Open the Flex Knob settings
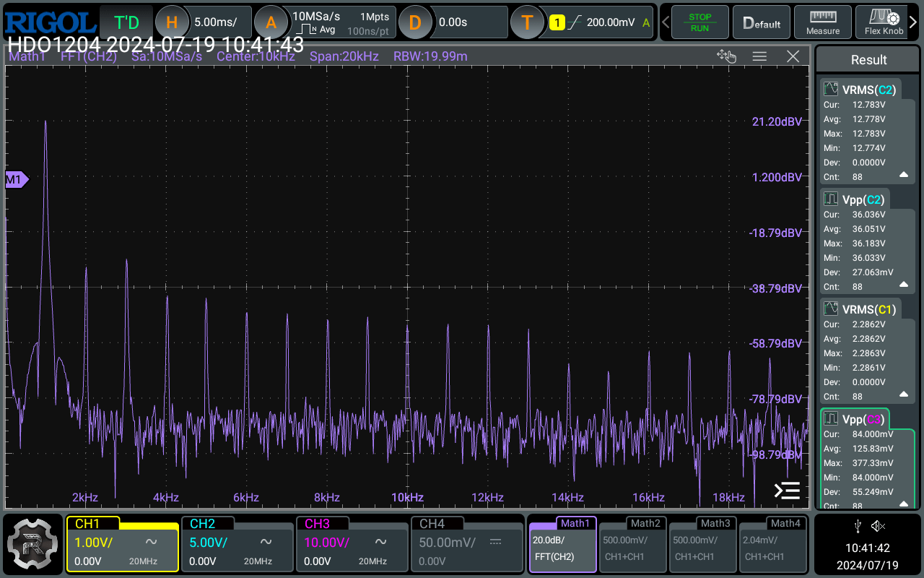The width and height of the screenshot is (924, 578). [884, 22]
